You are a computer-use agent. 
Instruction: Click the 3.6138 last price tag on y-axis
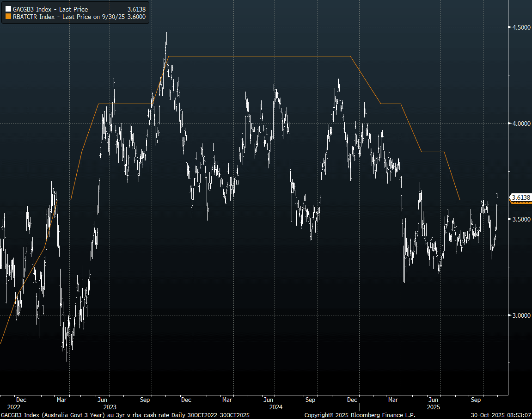[x=521, y=197]
